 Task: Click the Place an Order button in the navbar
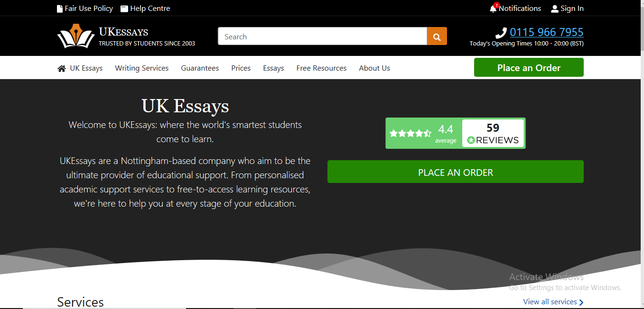click(529, 67)
